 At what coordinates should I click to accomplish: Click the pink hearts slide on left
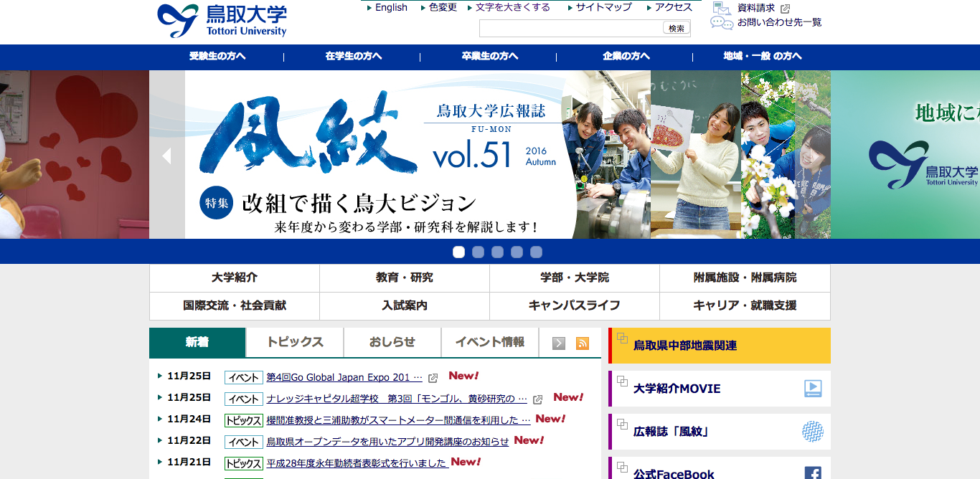(x=75, y=155)
